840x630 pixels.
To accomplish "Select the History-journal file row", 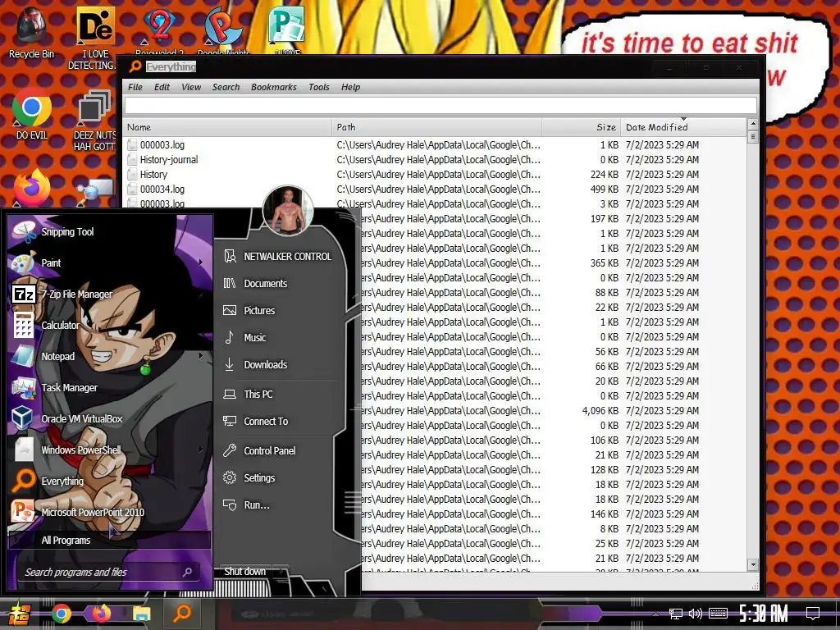I will tap(434, 160).
